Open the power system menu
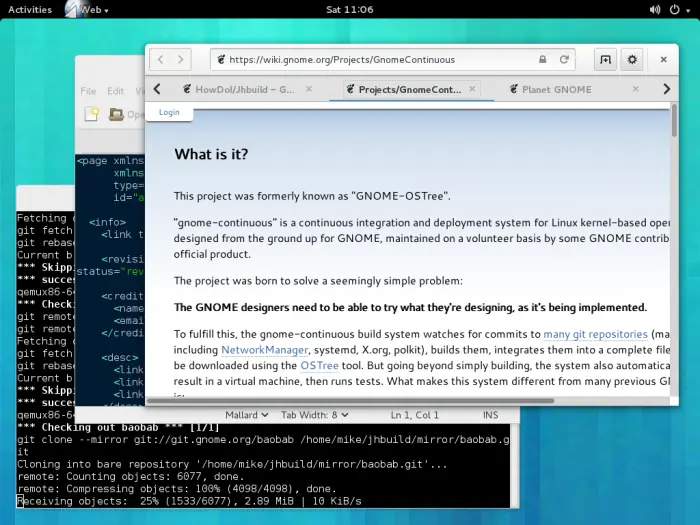 click(x=679, y=9)
